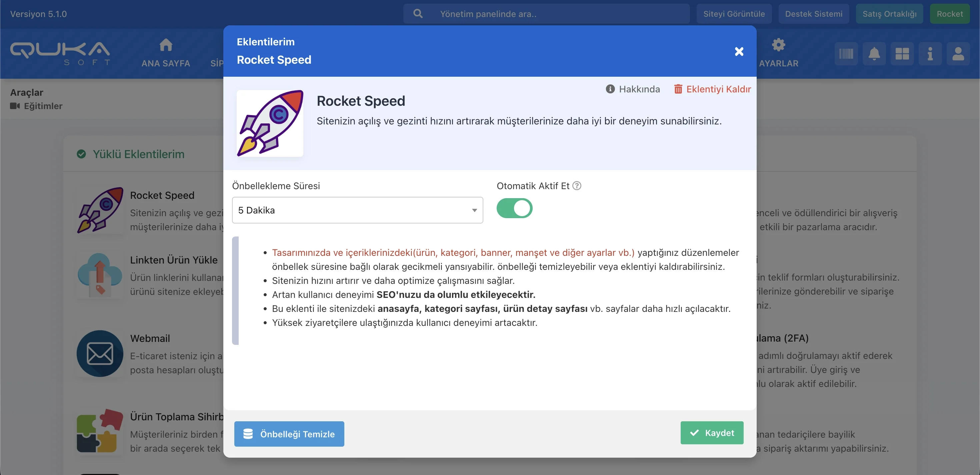The width and height of the screenshot is (980, 475).
Task: Toggle the Otomatik Aktif Et switch
Action: 514,208
